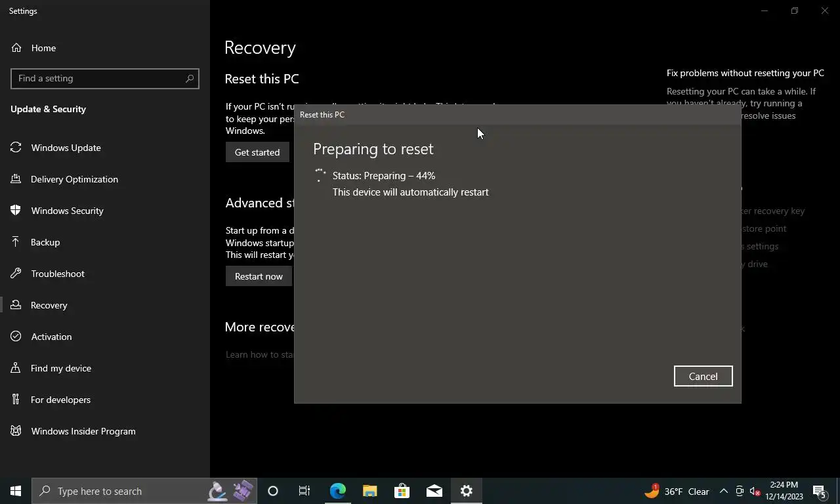Click the Home icon in Settings sidebar
The image size is (840, 504).
click(x=16, y=48)
